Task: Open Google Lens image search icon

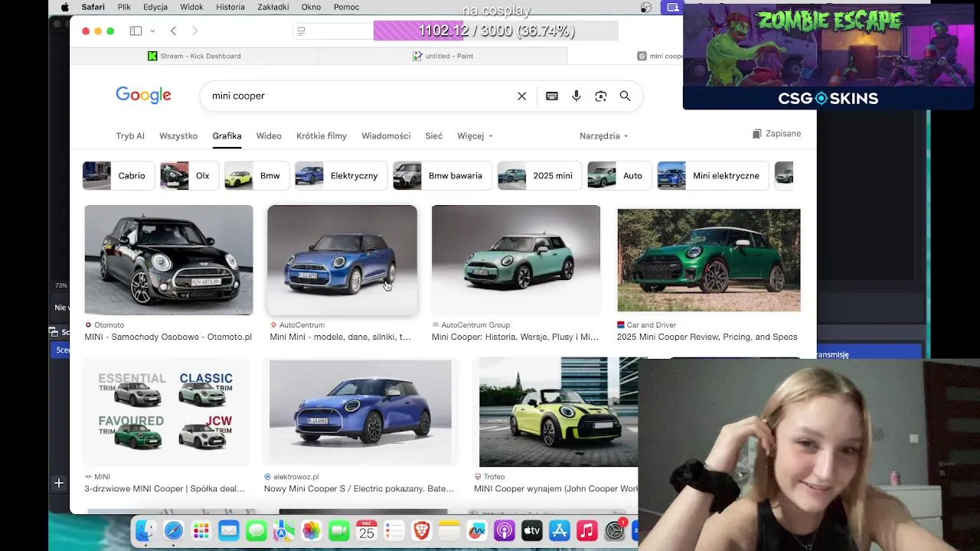Action: pyautogui.click(x=601, y=96)
